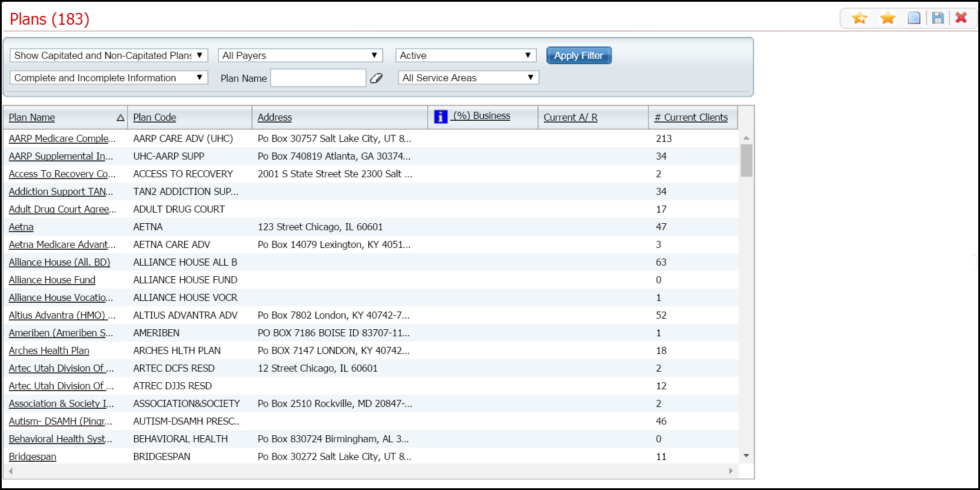The height and width of the screenshot is (490, 980).
Task: Open the Active status dropdown
Action: pyautogui.click(x=466, y=55)
